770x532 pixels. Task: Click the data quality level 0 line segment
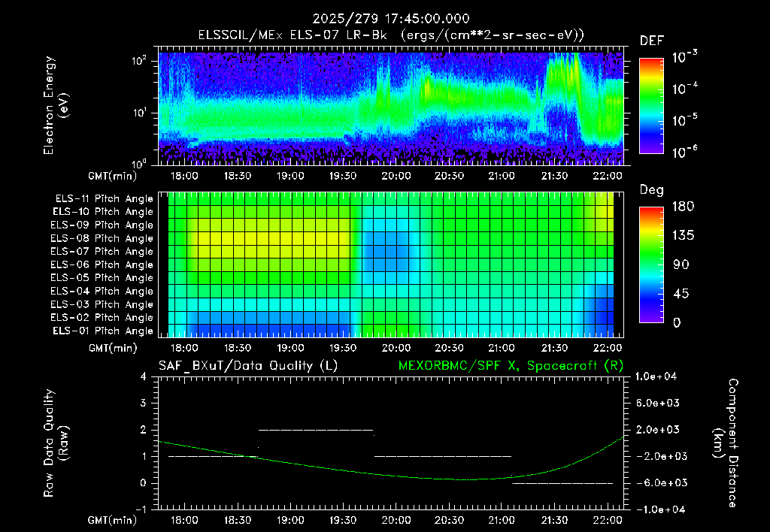pyautogui.click(x=562, y=483)
